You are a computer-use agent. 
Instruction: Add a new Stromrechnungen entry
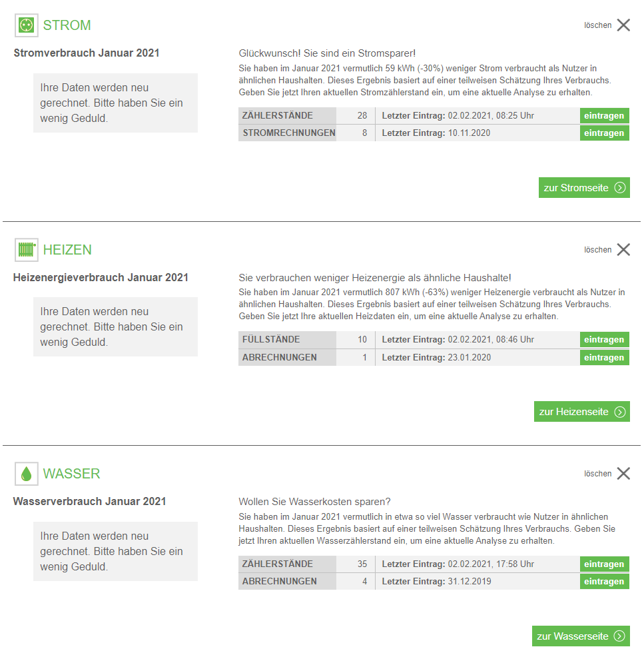(x=604, y=133)
